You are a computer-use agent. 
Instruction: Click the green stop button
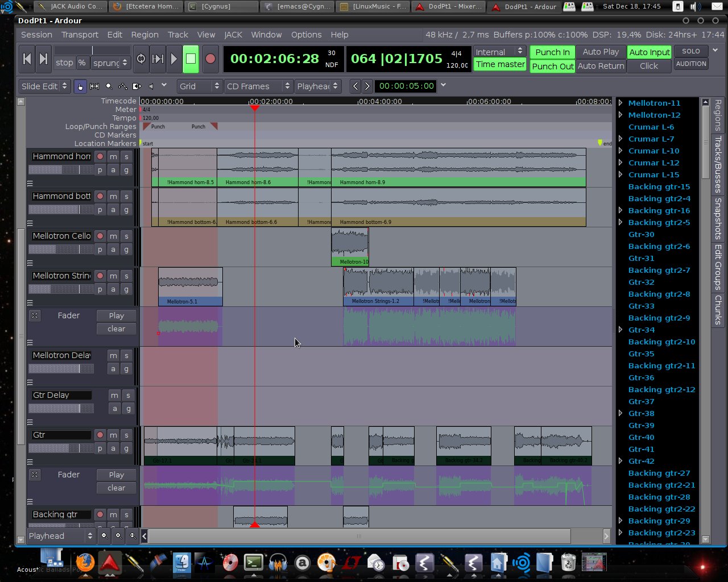(191, 59)
